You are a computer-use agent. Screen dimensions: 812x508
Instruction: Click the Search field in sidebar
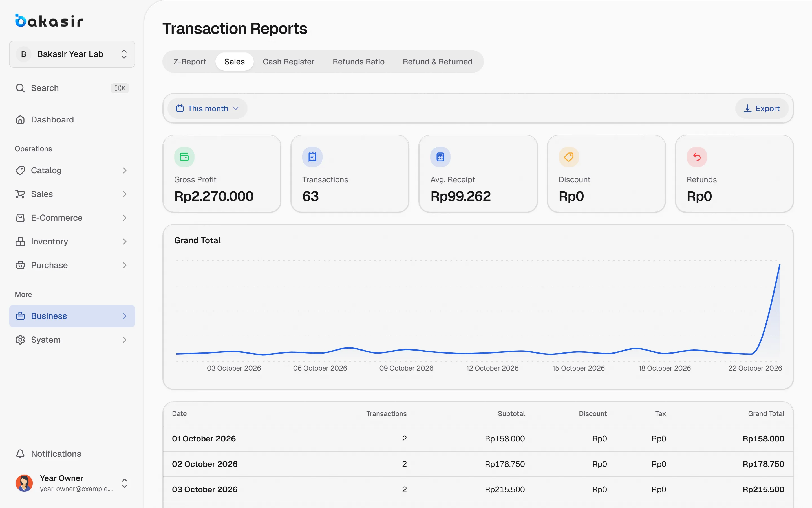pyautogui.click(x=72, y=88)
